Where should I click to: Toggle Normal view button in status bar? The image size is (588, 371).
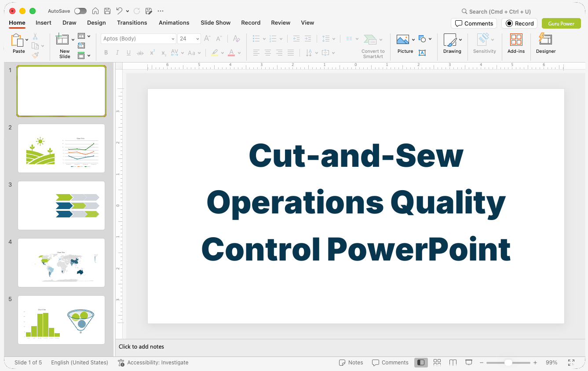coord(421,362)
